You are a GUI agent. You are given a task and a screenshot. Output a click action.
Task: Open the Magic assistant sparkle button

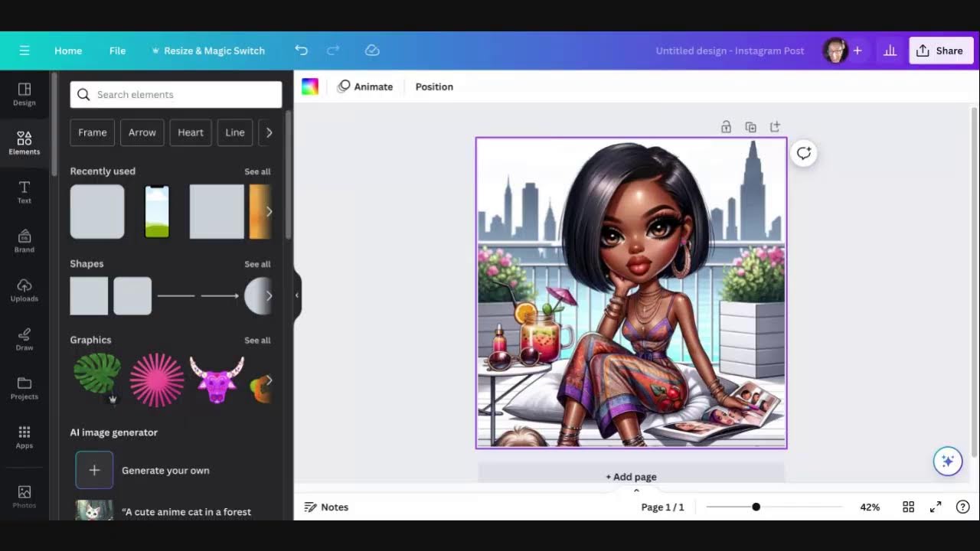click(x=948, y=461)
